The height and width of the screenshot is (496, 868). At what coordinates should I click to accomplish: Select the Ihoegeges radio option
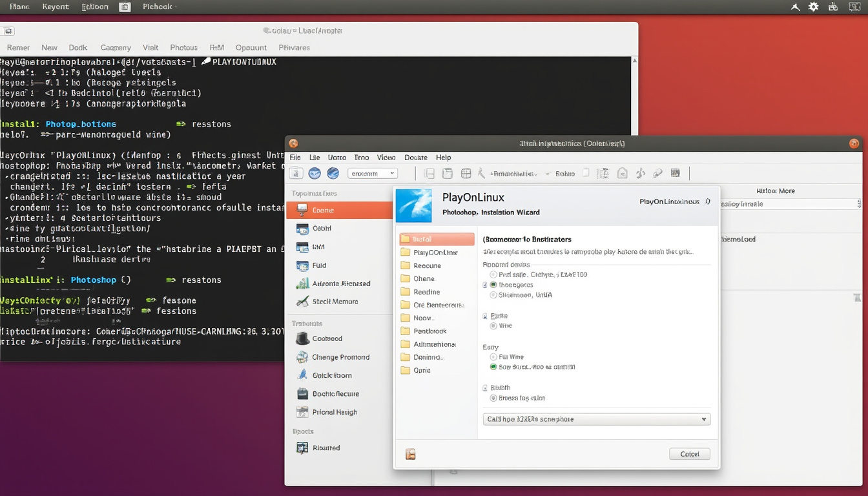(494, 285)
